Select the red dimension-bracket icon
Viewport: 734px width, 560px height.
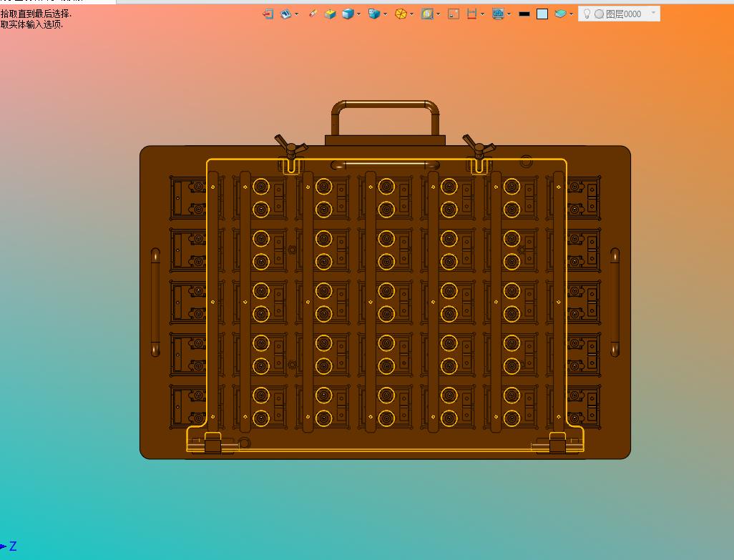pos(472,14)
